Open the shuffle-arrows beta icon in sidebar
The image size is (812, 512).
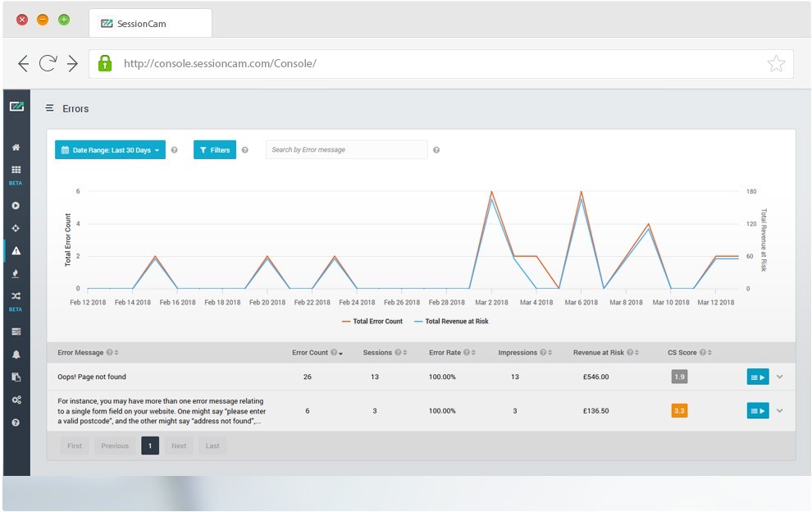point(16,296)
